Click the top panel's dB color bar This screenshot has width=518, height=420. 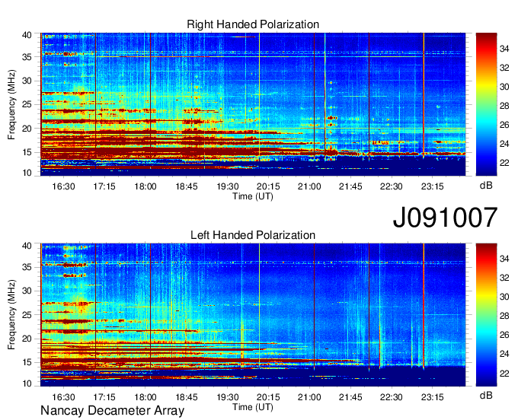(x=486, y=104)
